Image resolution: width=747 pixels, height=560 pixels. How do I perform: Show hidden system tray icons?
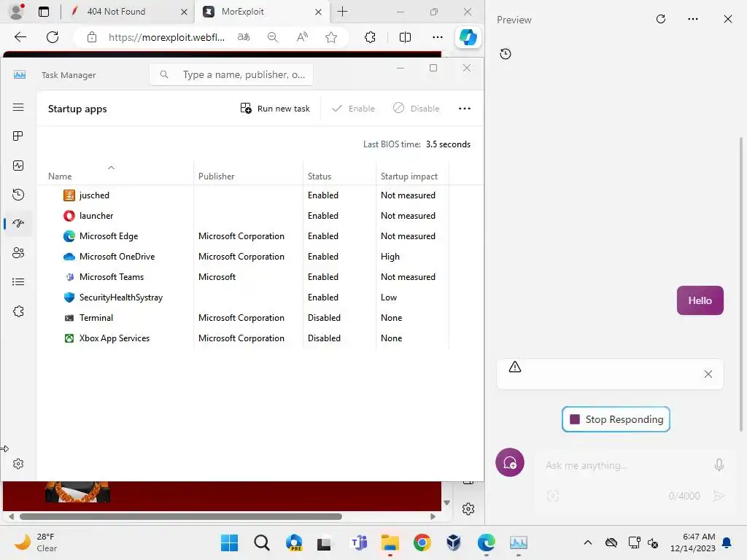click(x=588, y=542)
